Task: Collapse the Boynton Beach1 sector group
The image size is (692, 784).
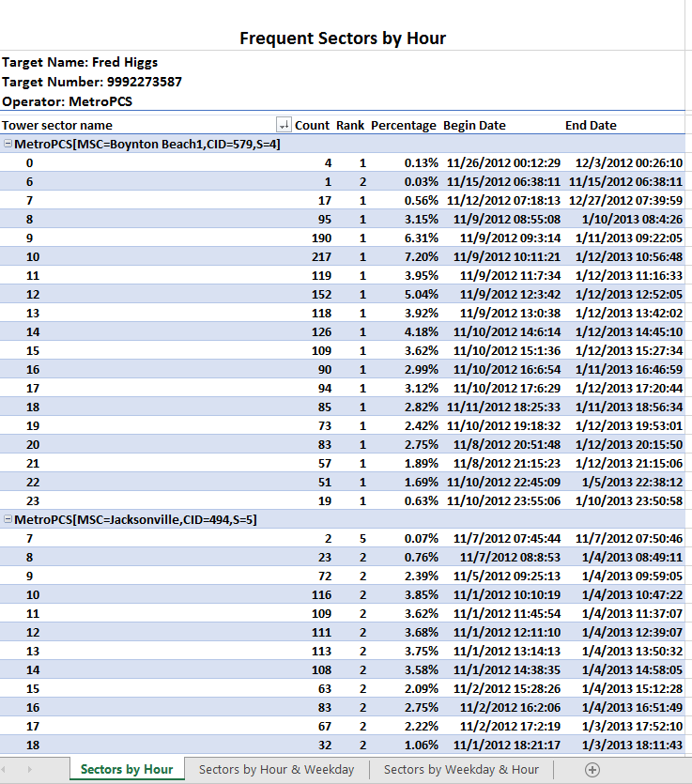Action: 8,145
